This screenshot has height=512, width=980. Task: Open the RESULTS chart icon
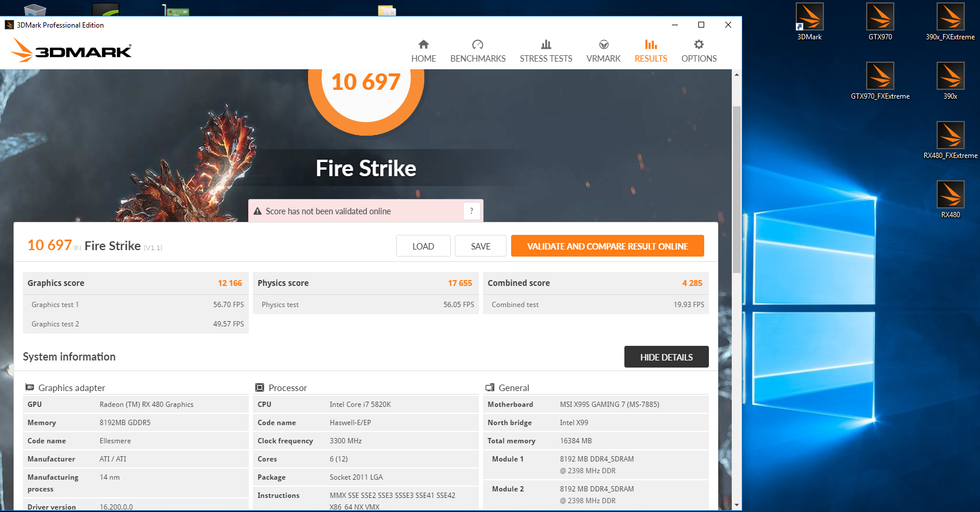[x=651, y=45]
